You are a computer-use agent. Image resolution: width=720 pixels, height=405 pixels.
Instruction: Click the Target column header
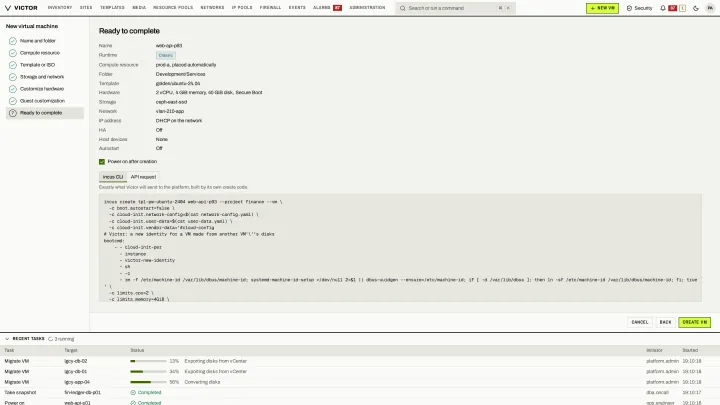(71, 350)
